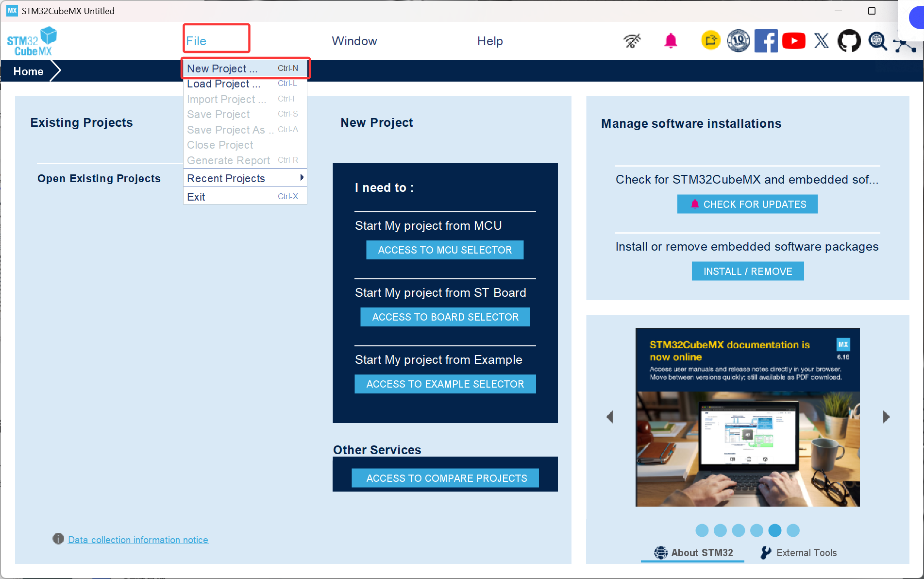Click 'Start My project from MCU' text
This screenshot has height=579, width=924.
pyautogui.click(x=428, y=226)
